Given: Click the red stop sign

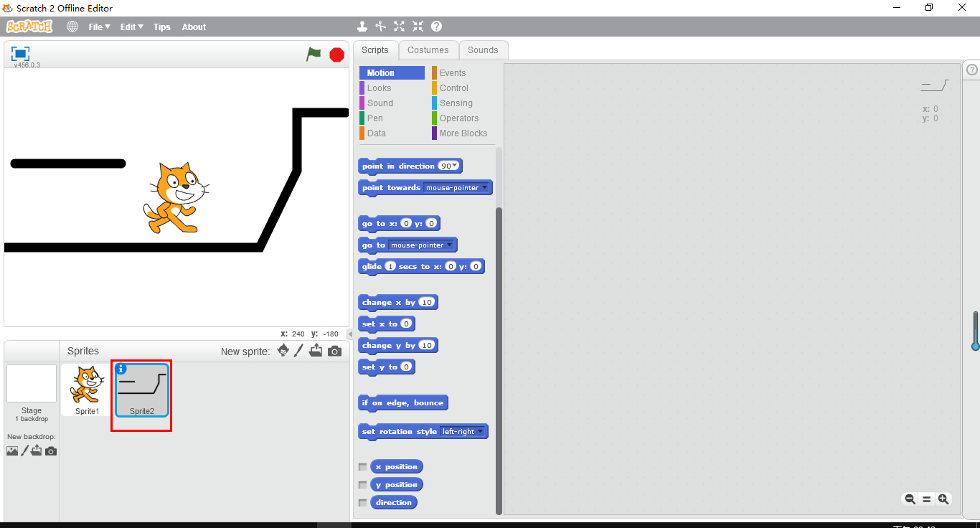Looking at the screenshot, I should pos(336,55).
